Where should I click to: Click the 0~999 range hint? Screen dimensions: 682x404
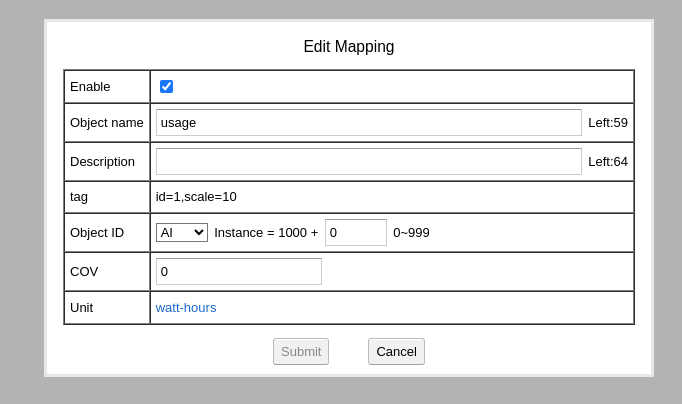411,233
